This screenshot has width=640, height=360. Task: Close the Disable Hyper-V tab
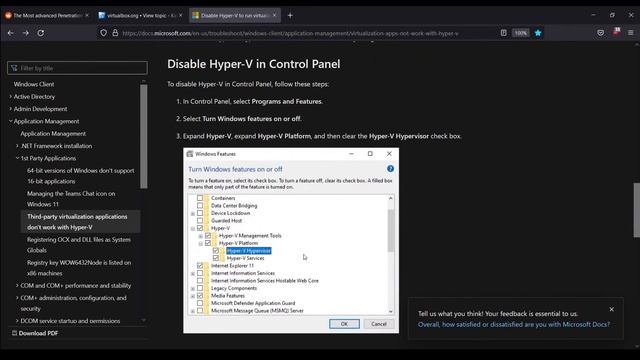click(274, 16)
